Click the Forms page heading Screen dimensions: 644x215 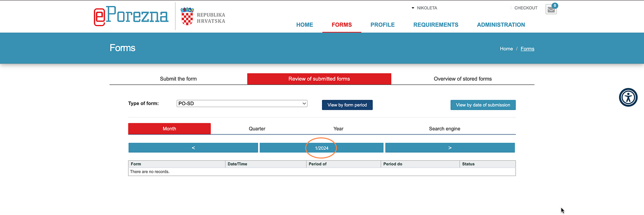click(122, 48)
